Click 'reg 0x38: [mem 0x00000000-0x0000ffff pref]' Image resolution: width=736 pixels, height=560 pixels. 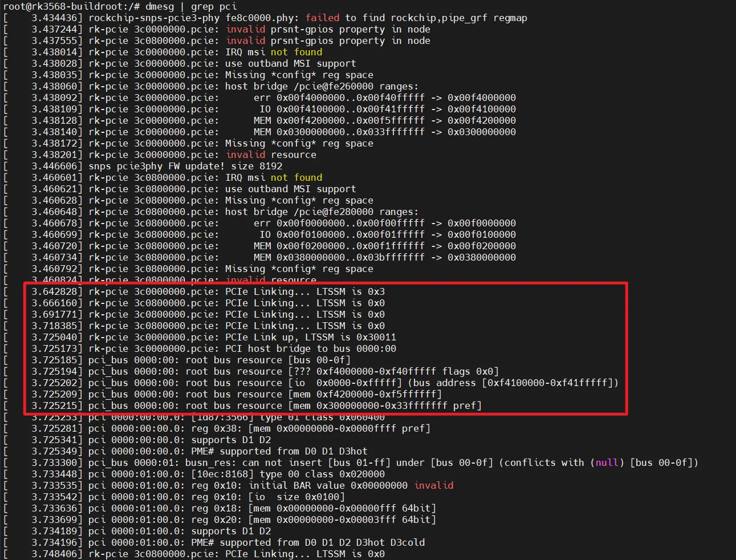[x=311, y=428]
